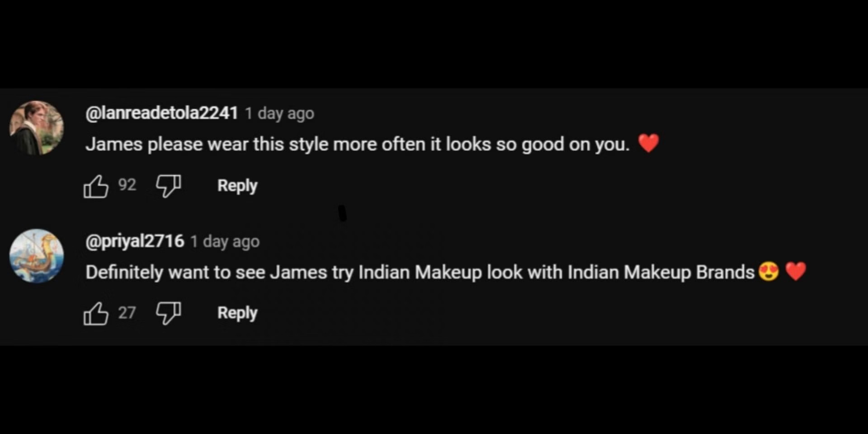868x434 pixels.
Task: Like the comment by @priyal2716
Action: pyautogui.click(x=96, y=314)
